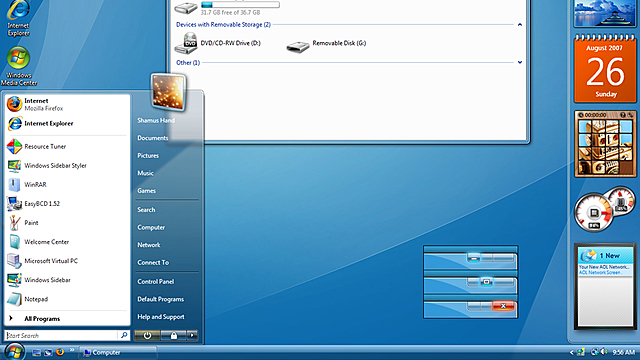The width and height of the screenshot is (640, 360).
Task: Click the Windows Sidebar tray icon
Action: point(581,352)
